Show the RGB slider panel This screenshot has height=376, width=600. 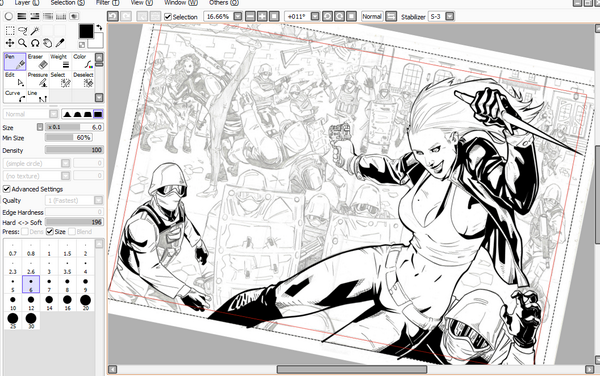[x=22, y=16]
